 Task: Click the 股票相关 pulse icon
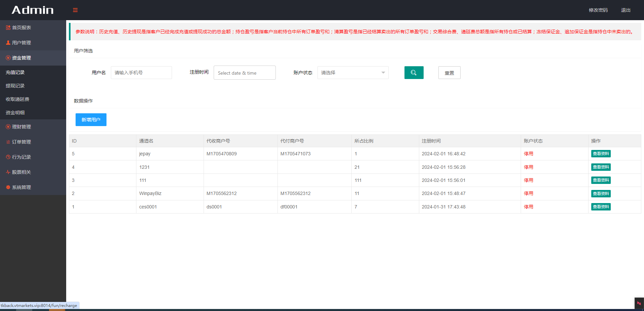[x=8, y=172]
